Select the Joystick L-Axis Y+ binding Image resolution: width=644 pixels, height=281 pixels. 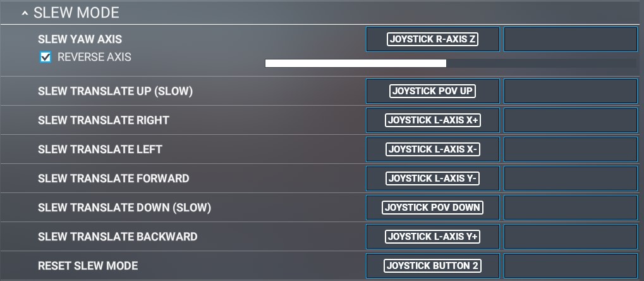click(433, 237)
